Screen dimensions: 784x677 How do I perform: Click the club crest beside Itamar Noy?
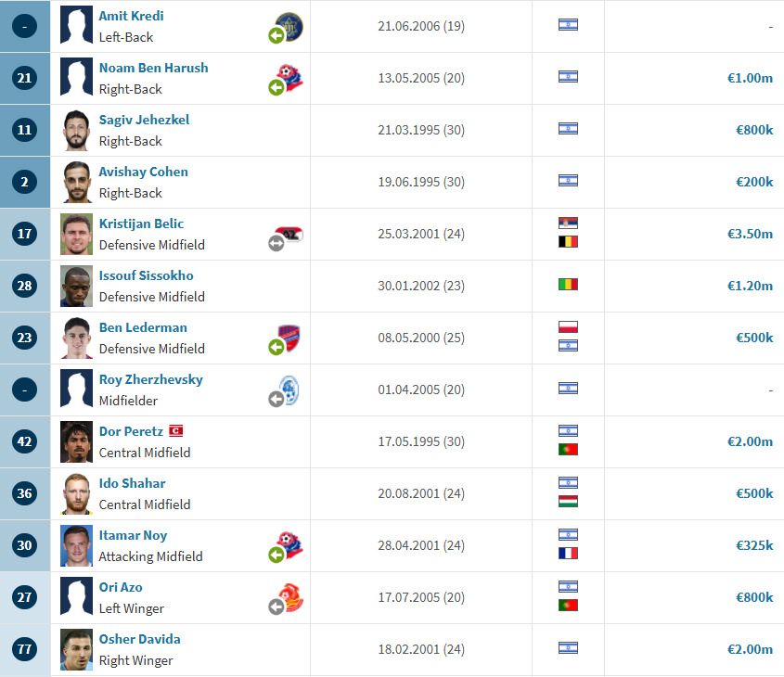click(x=289, y=545)
